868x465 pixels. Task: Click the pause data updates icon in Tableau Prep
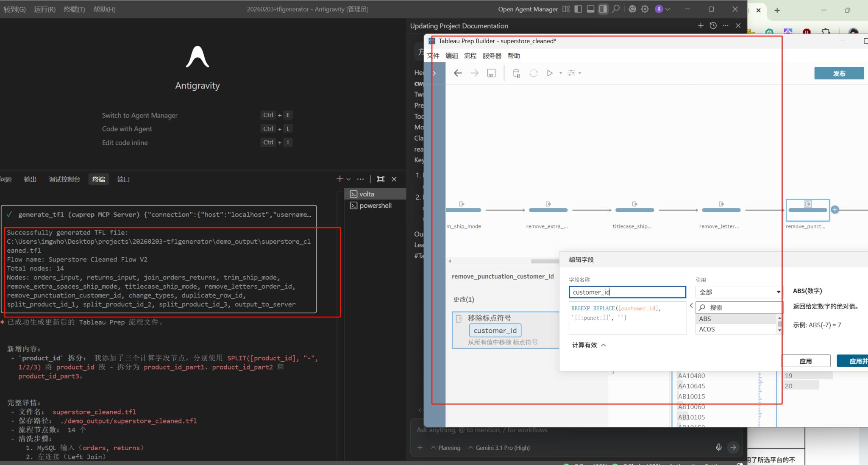[x=516, y=73]
